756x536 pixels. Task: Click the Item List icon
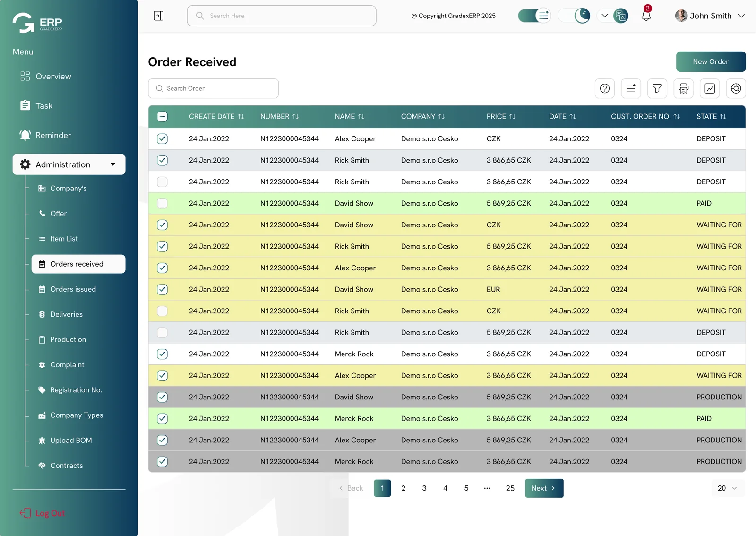click(42, 239)
